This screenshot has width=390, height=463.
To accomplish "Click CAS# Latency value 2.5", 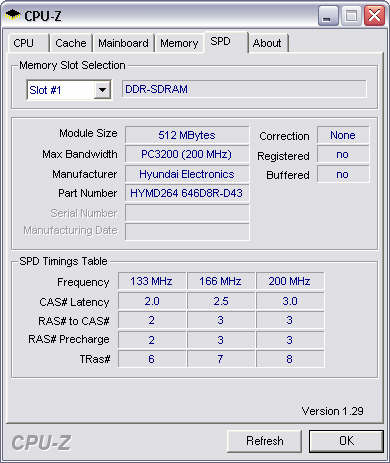I will click(x=221, y=301).
